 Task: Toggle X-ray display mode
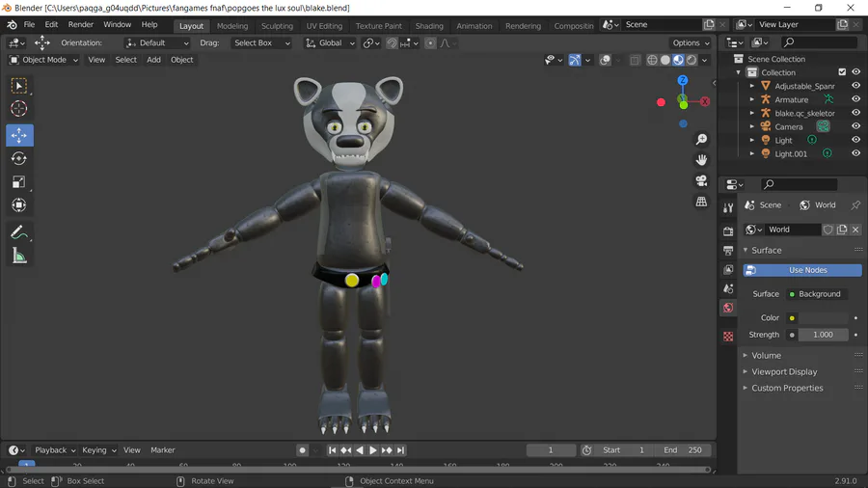click(635, 60)
